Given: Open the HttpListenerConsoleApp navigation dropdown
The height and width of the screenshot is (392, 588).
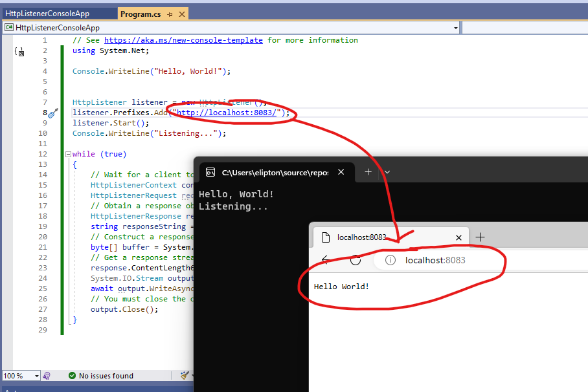Looking at the screenshot, I should [x=456, y=27].
